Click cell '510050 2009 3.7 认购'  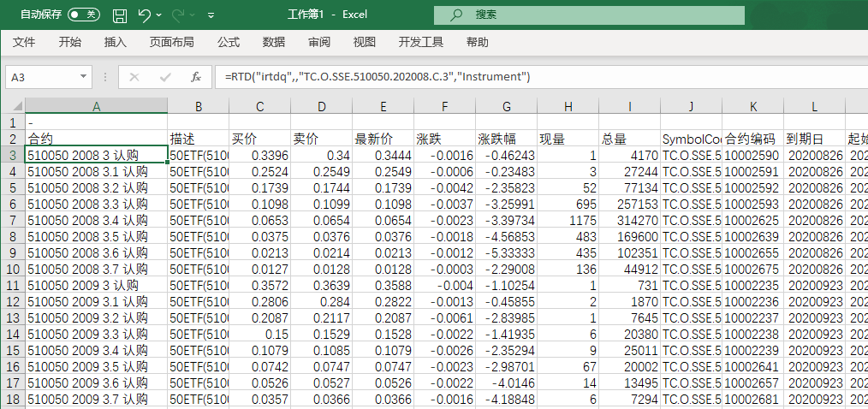pyautogui.click(x=97, y=400)
